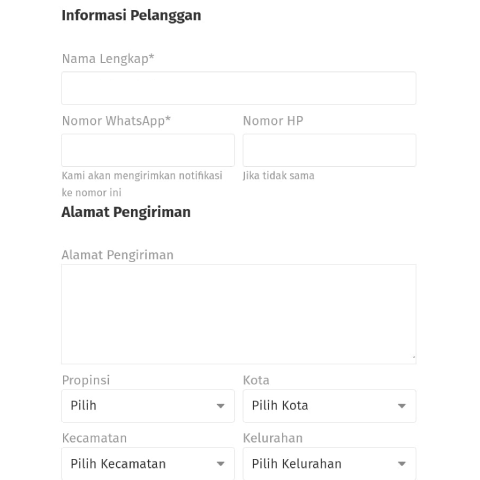Select the Informasi Pelanggan heading

131,16
